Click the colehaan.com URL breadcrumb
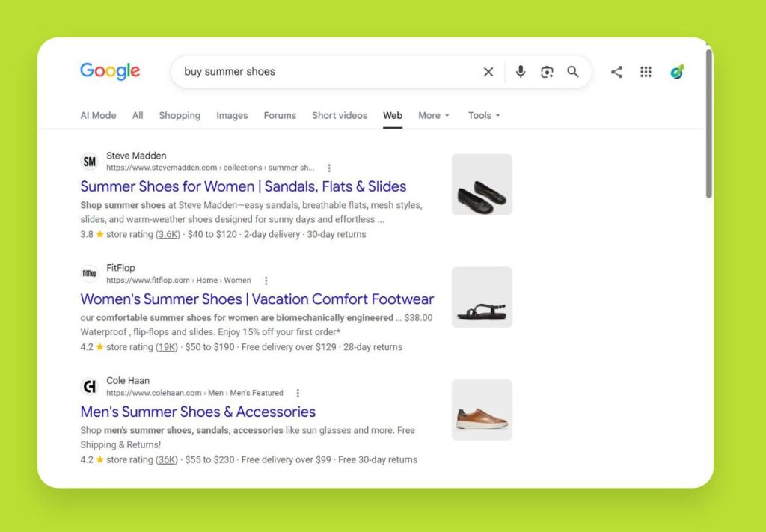The image size is (766, 532). 195,393
